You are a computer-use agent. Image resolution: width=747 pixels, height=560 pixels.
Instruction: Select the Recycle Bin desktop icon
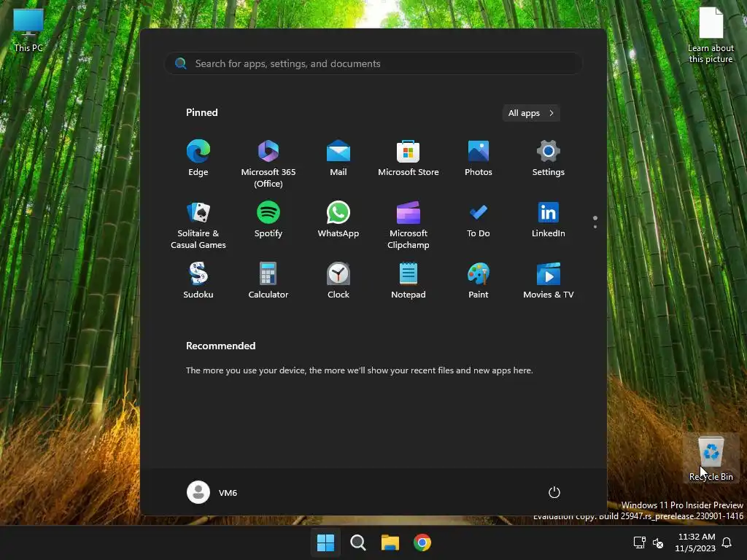pyautogui.click(x=711, y=458)
